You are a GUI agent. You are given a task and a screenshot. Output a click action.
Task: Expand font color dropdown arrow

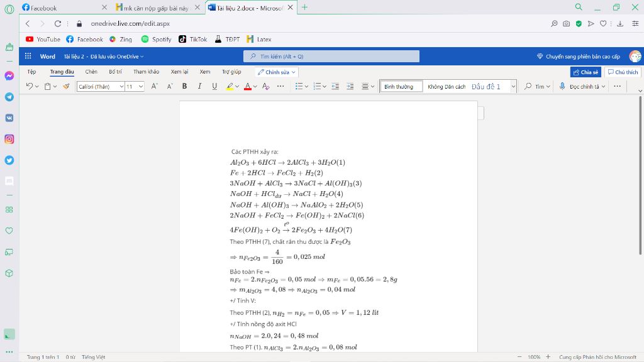coord(255,87)
